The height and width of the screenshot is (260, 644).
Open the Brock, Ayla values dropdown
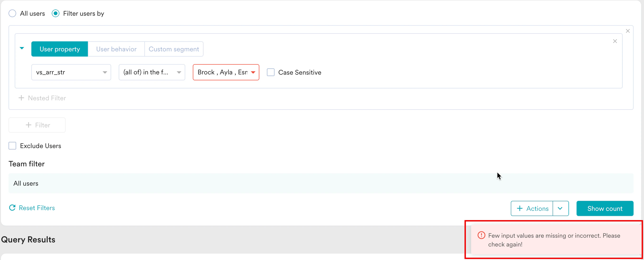click(226, 72)
